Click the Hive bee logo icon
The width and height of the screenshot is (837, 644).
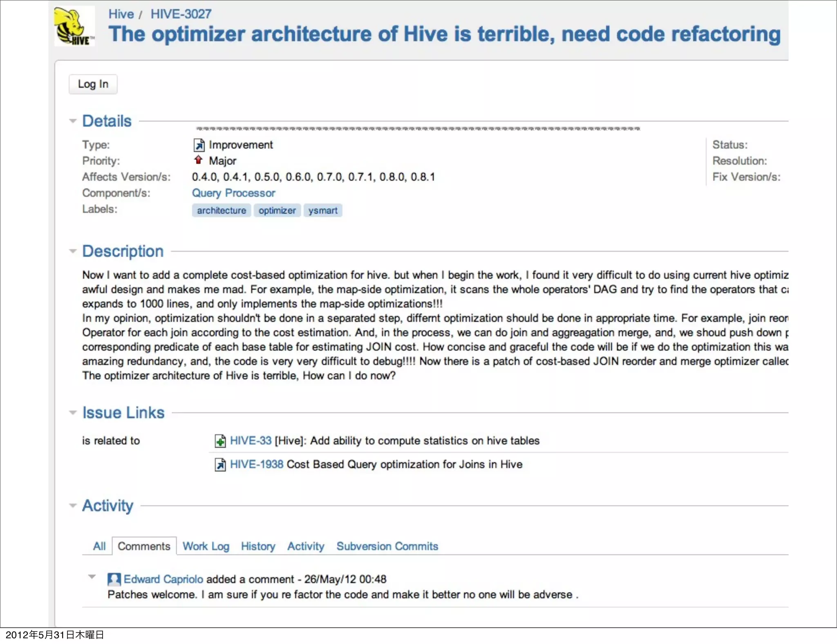[x=74, y=27]
